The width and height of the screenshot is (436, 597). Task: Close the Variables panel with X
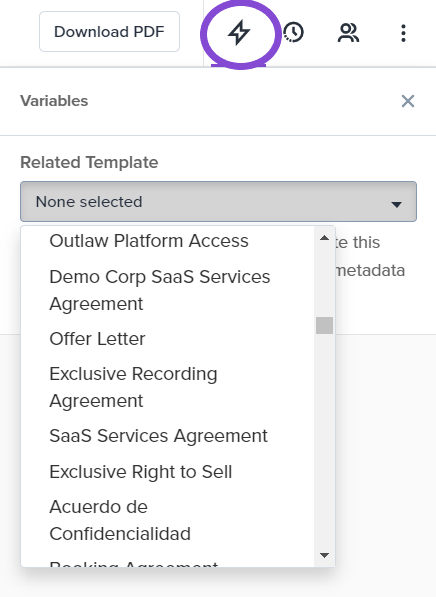click(408, 101)
